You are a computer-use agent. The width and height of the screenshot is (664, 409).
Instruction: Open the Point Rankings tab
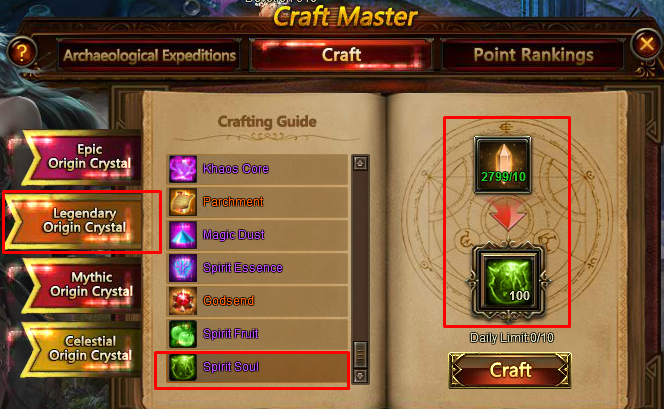[x=533, y=55]
